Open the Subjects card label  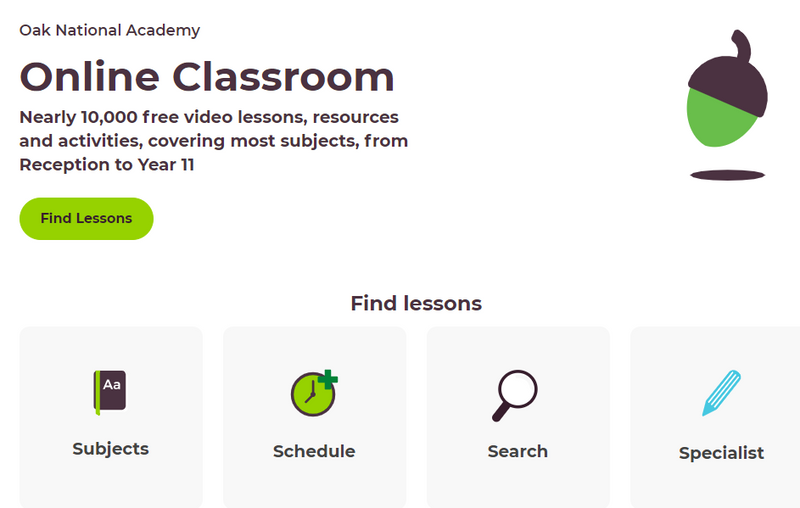tap(111, 449)
